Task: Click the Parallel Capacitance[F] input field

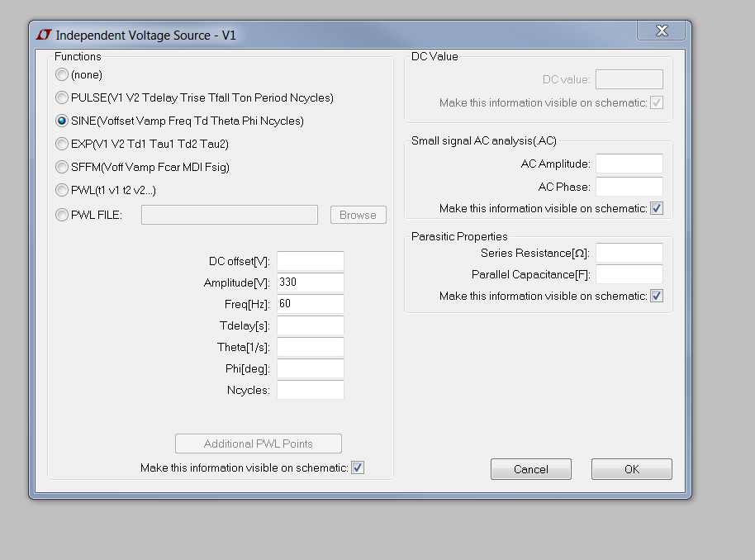Action: coord(629,274)
